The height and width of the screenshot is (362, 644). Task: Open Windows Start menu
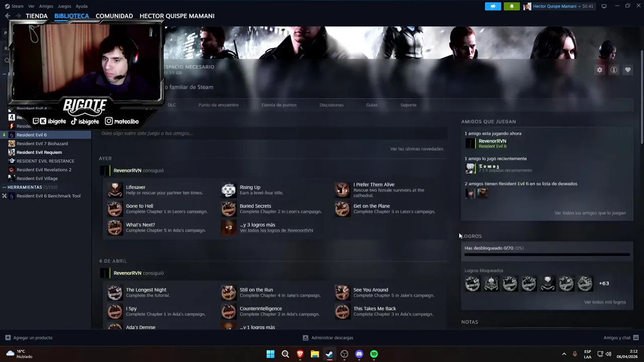270,354
